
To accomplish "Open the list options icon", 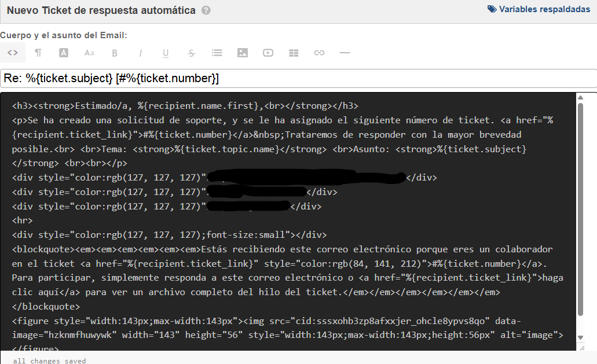I will click(217, 53).
